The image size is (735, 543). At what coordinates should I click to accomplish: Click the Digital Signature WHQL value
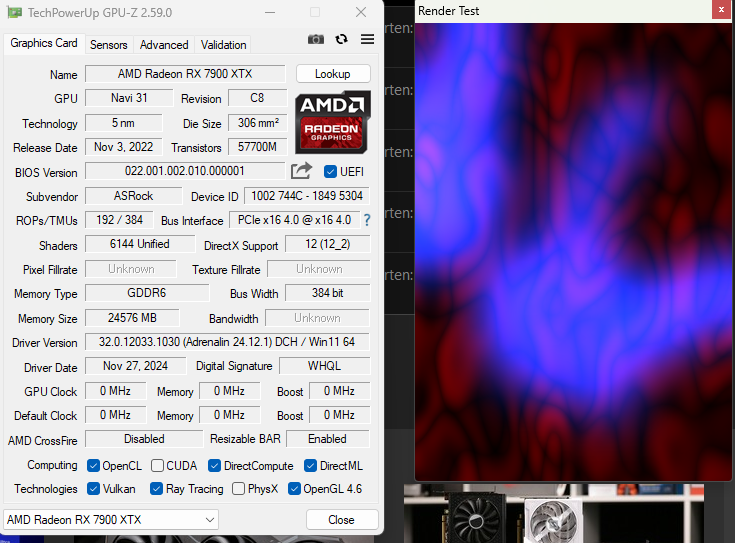[x=324, y=366]
